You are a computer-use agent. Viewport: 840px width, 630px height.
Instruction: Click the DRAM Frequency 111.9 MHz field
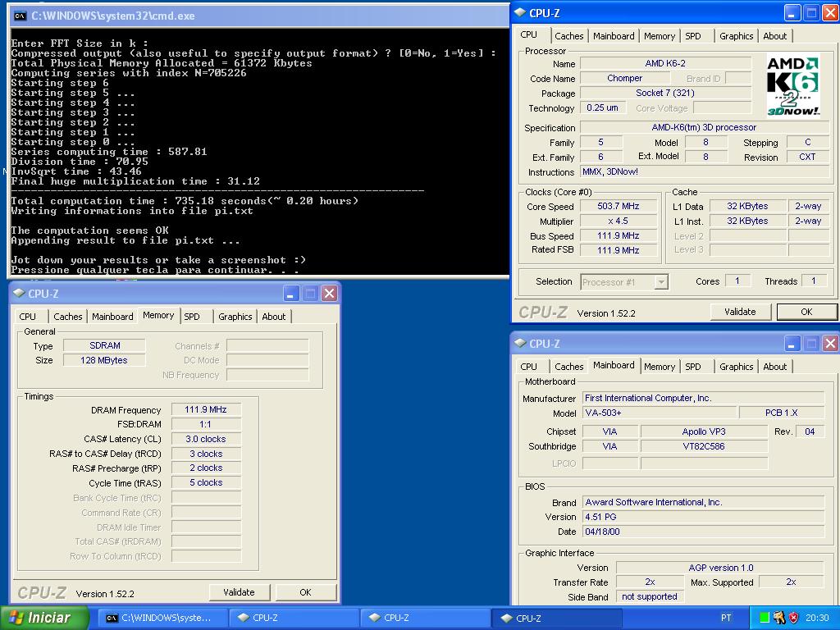click(x=206, y=410)
